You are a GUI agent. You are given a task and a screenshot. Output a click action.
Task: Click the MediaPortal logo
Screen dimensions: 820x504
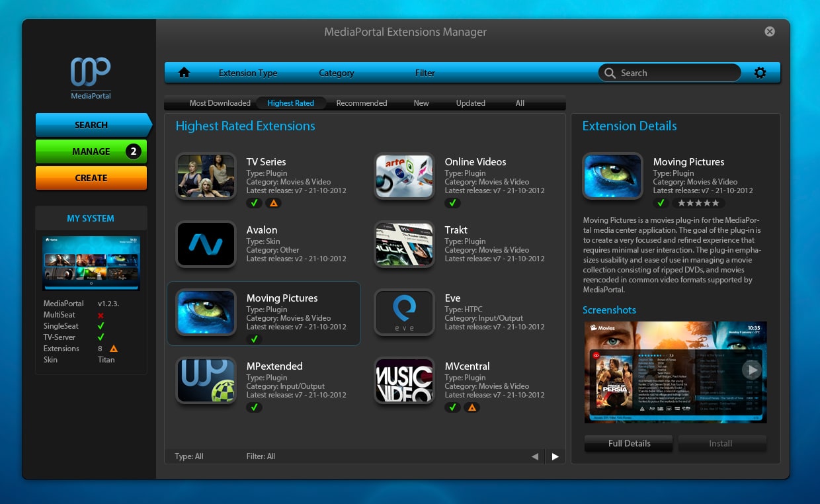(x=91, y=78)
